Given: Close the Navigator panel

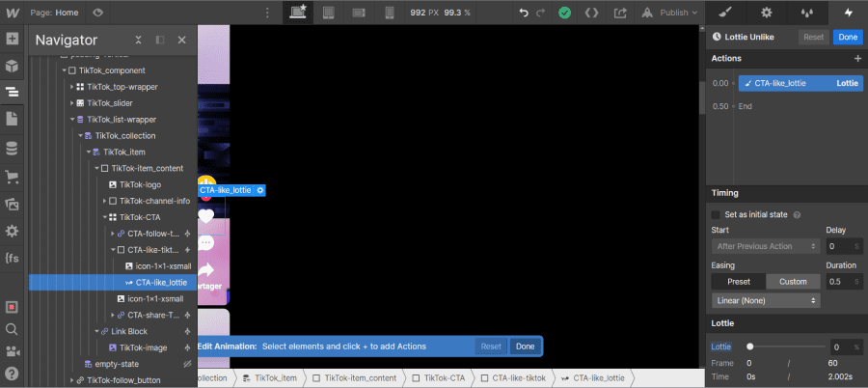Looking at the screenshot, I should coord(181,40).
